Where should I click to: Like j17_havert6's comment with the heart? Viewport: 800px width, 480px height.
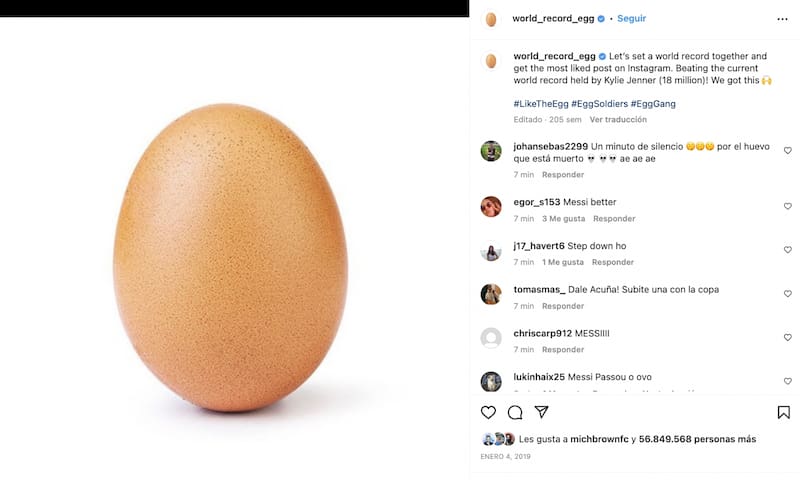tap(787, 250)
